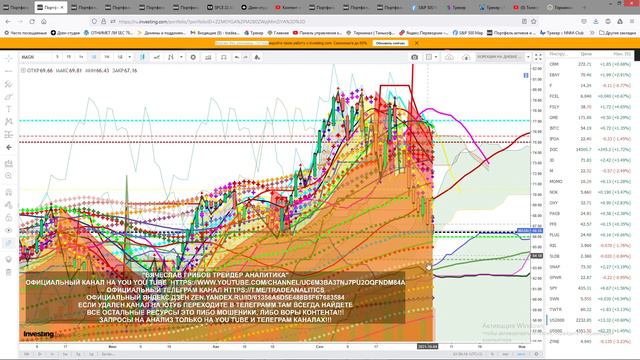Click the candlestick chart style icon
This screenshot has width=640, height=360.
(x=142, y=57)
